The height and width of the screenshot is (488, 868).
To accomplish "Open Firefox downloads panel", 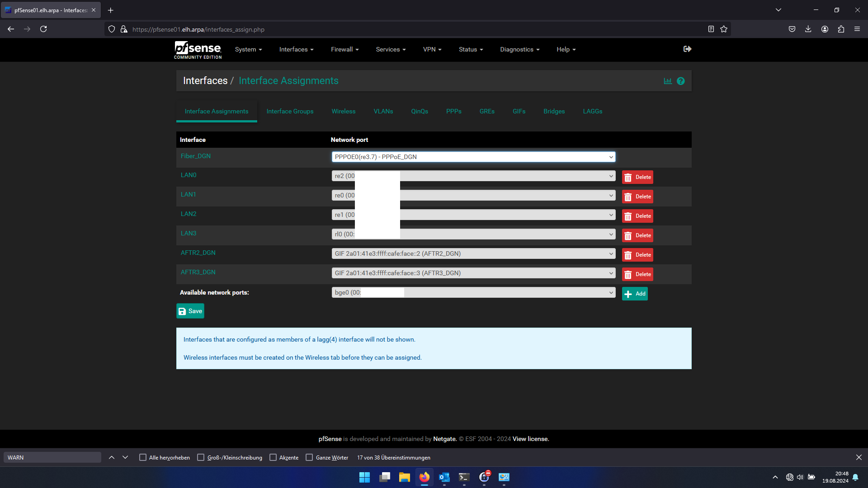I will pyautogui.click(x=808, y=29).
